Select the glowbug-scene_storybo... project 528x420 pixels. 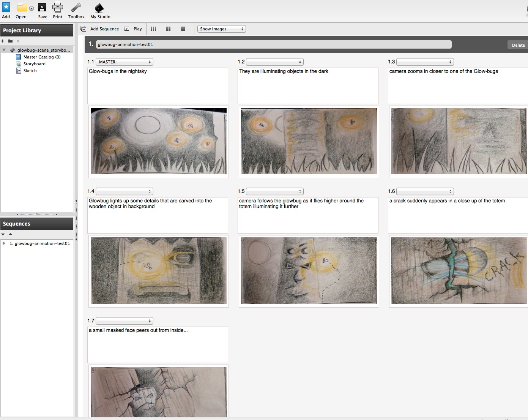(x=44, y=50)
